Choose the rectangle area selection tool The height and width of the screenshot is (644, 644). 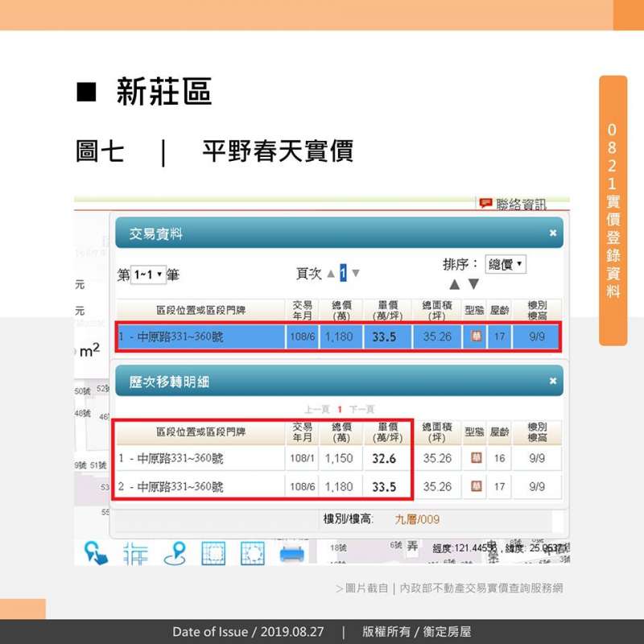coord(213,553)
